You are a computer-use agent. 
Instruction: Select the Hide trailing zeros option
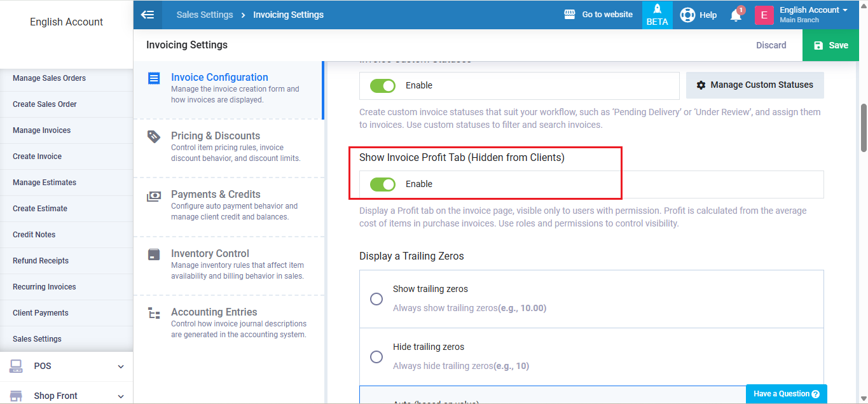click(x=376, y=357)
